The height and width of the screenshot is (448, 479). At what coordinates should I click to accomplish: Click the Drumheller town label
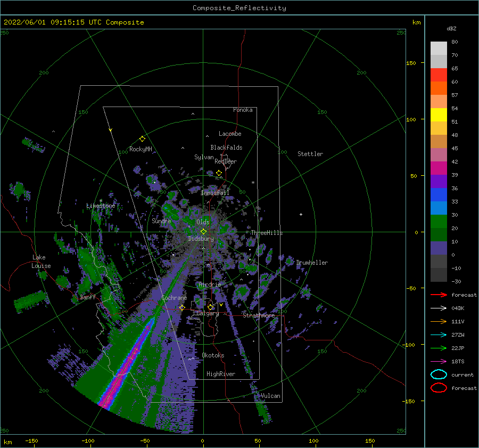pyautogui.click(x=311, y=263)
